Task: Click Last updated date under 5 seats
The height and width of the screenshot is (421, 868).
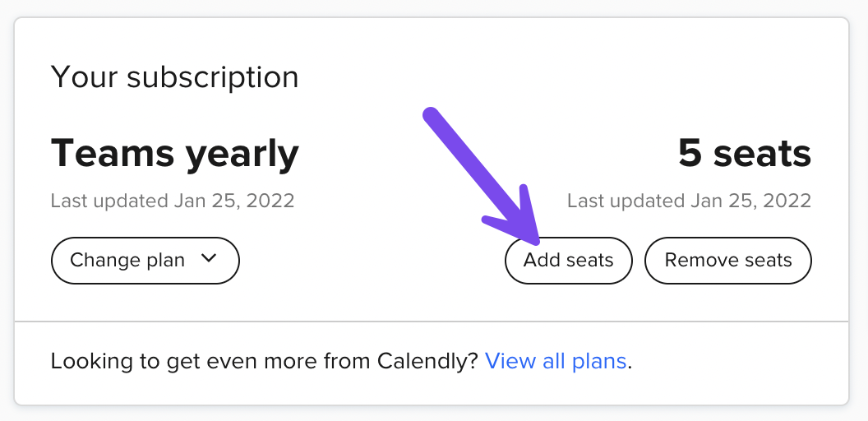Action: pyautogui.click(x=689, y=201)
